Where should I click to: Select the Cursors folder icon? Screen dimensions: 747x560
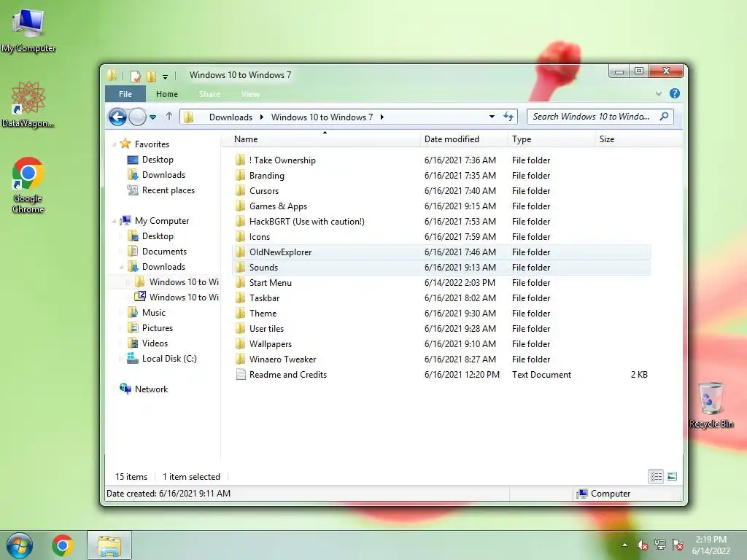(241, 190)
